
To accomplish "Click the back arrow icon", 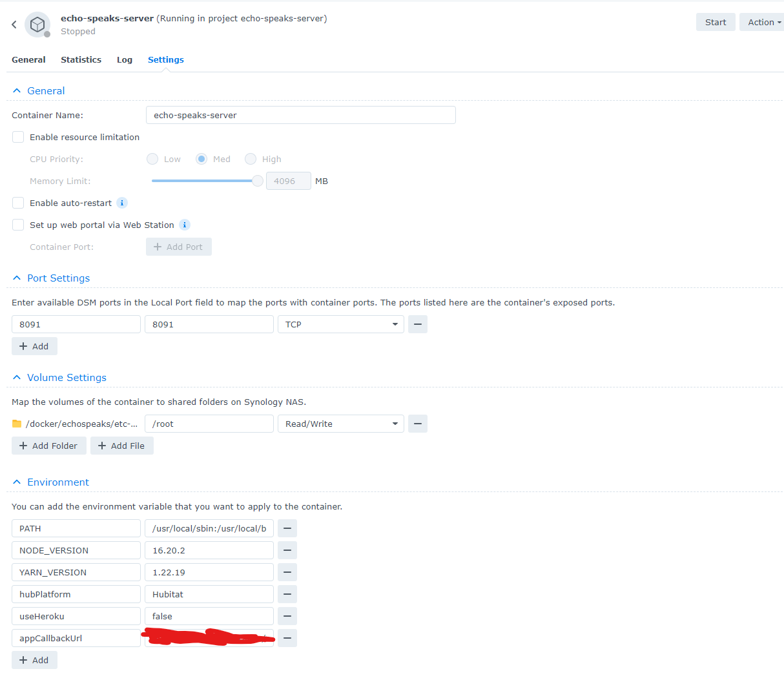I will (14, 25).
